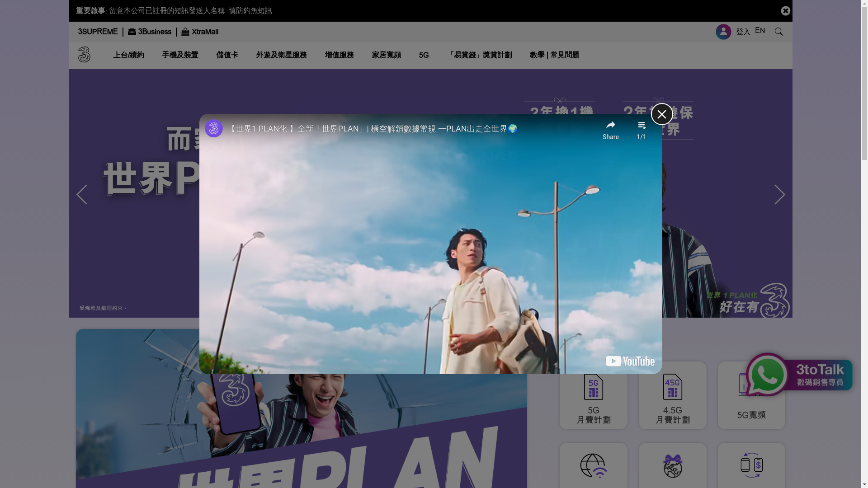Open the search magnifier icon

click(778, 32)
